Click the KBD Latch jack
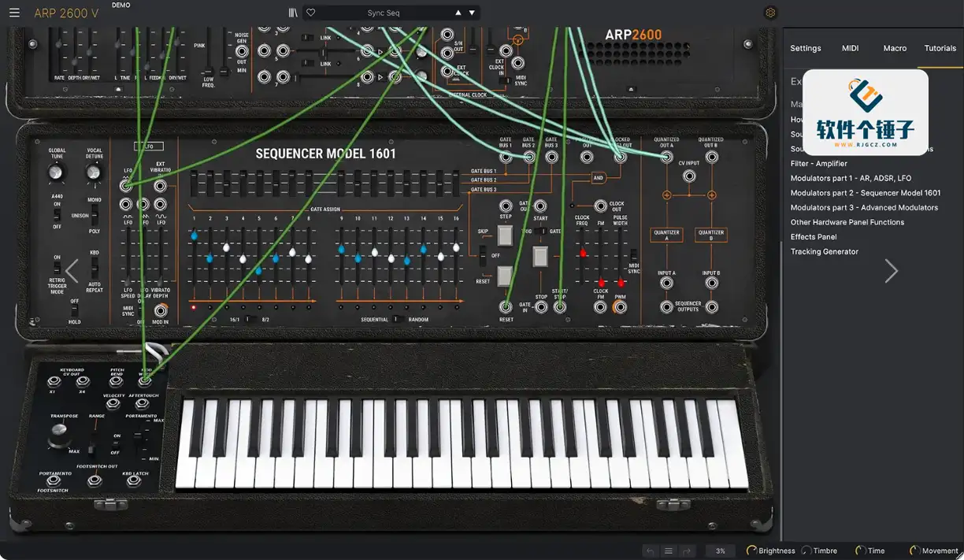The width and height of the screenshot is (964, 560). coord(135,482)
